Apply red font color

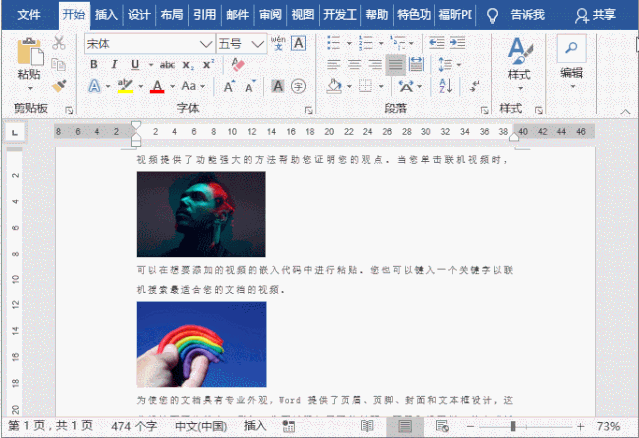[157, 86]
